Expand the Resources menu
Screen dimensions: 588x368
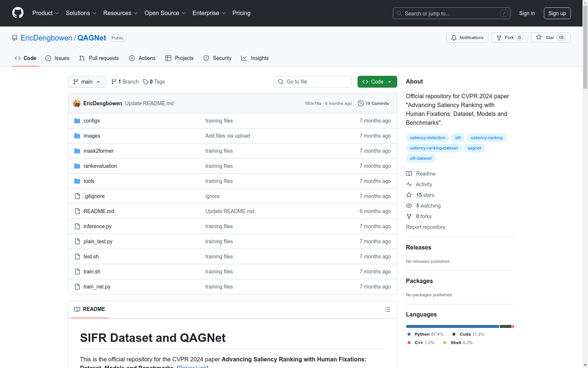click(121, 13)
